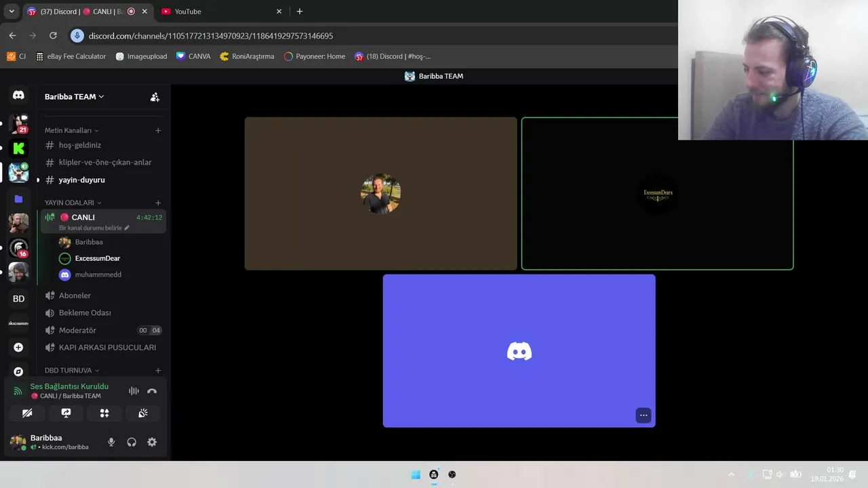Image resolution: width=868 pixels, height=488 pixels.
Task: Collapse DBD TURNUVA category
Action: coord(71,371)
